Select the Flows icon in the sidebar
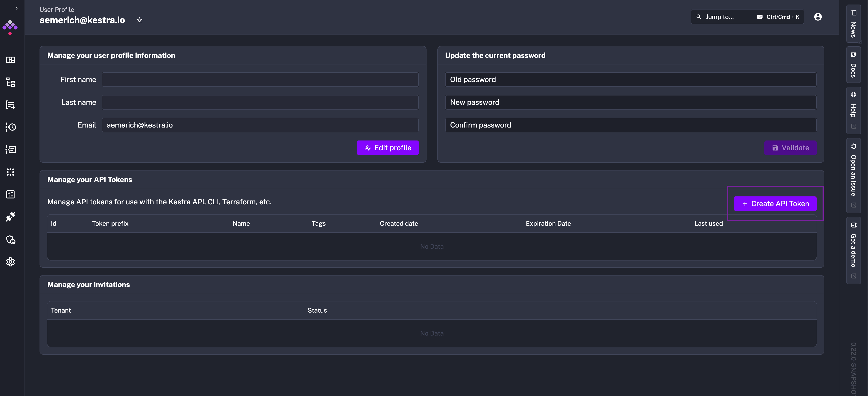868x396 pixels. (x=10, y=83)
